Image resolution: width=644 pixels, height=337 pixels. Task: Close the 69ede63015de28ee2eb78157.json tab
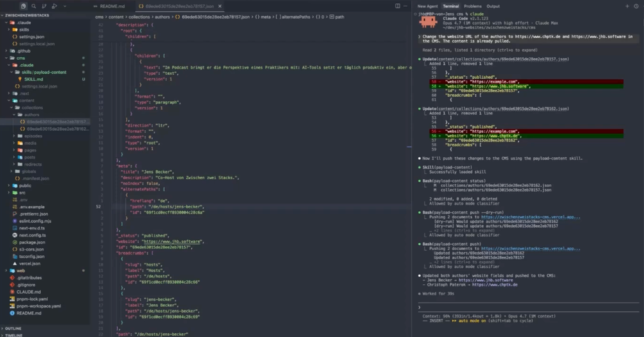tap(219, 6)
